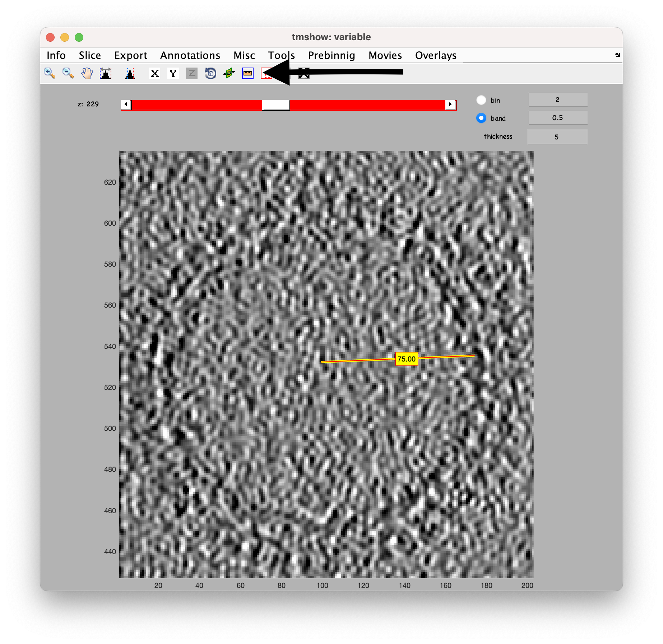Click the toolbar overflow arrow at far right
This screenshot has width=663, height=644.
(617, 55)
